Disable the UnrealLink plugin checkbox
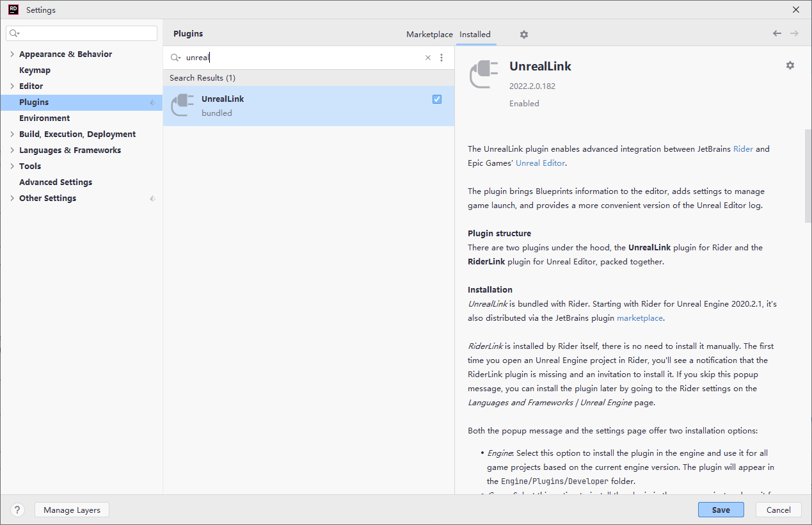The width and height of the screenshot is (812, 525). point(437,99)
